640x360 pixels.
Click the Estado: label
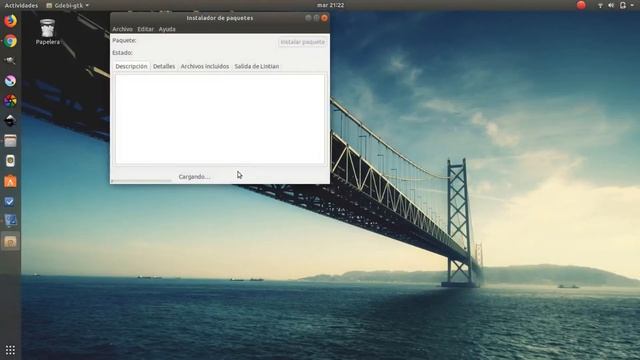click(x=122, y=53)
